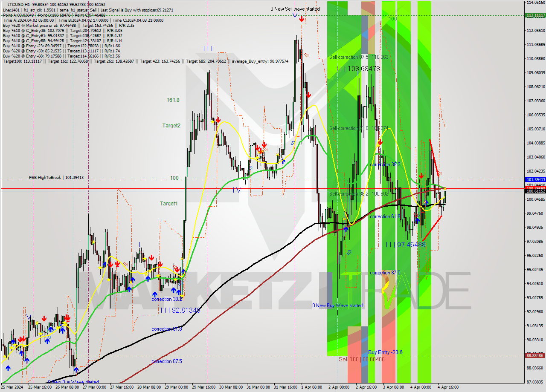
Task: Click the red sell arrow below "0 New Sell wave started"
Action: [302, 19]
